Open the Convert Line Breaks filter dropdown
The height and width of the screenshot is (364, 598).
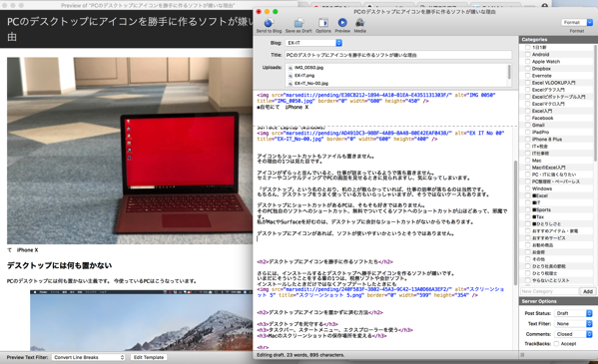point(89,357)
